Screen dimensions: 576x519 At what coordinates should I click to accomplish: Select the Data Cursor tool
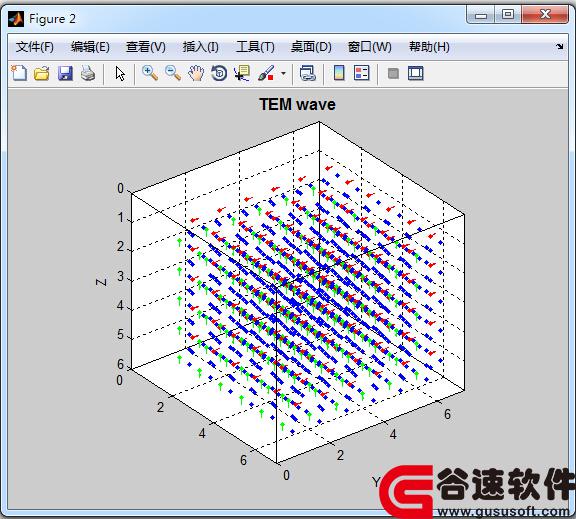point(242,73)
